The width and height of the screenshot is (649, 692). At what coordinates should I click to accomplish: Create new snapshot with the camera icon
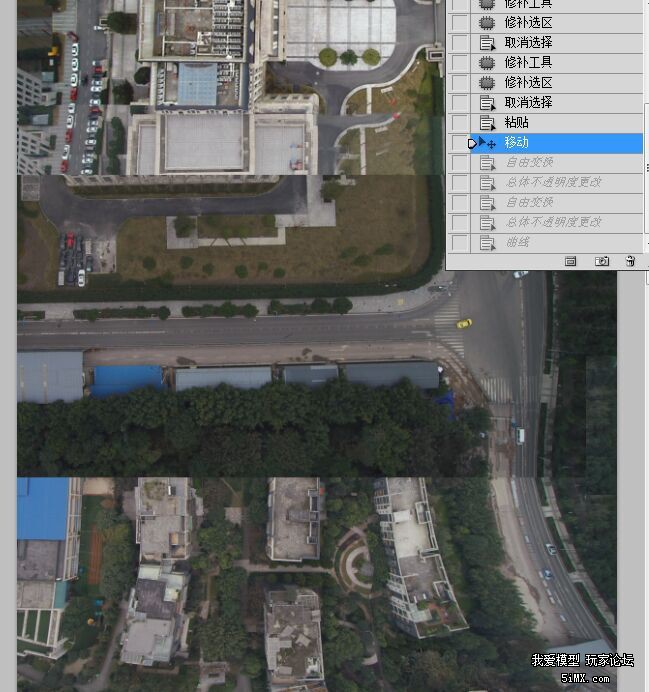[602, 261]
